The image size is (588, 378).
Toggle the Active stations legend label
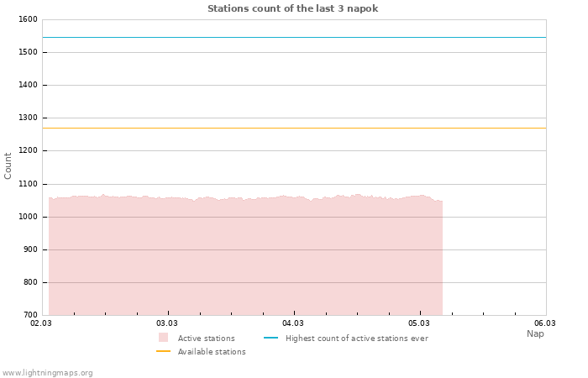[206, 339]
